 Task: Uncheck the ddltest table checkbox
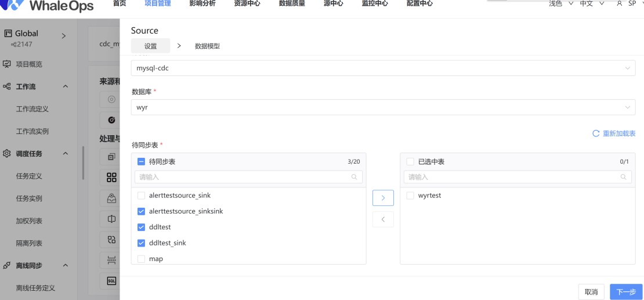tap(142, 227)
